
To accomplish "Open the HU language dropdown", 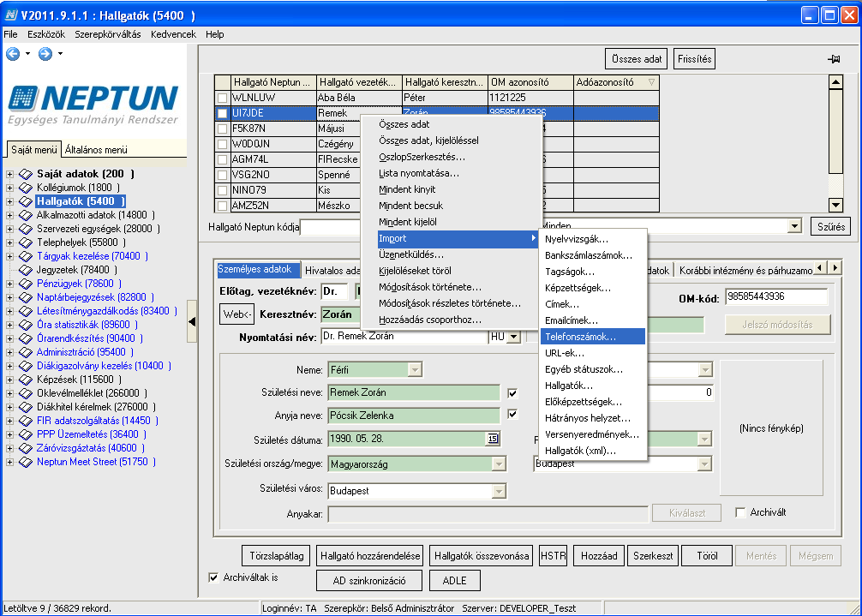I will [x=513, y=337].
